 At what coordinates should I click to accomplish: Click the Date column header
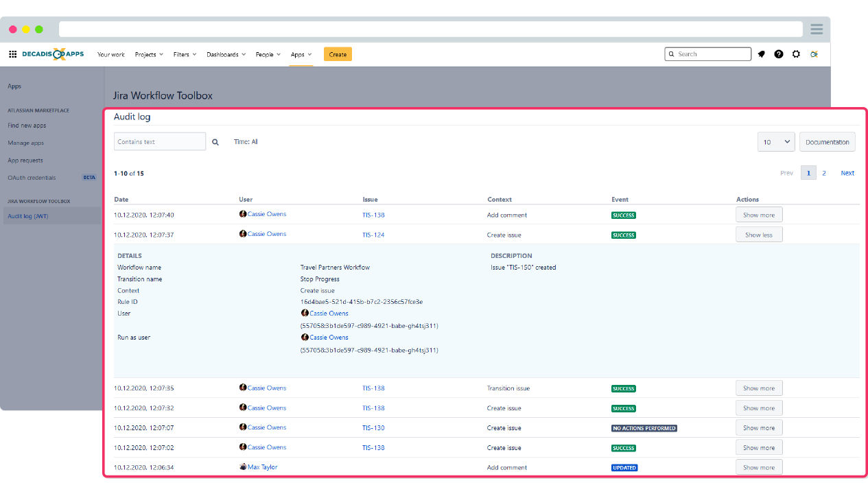coord(121,200)
